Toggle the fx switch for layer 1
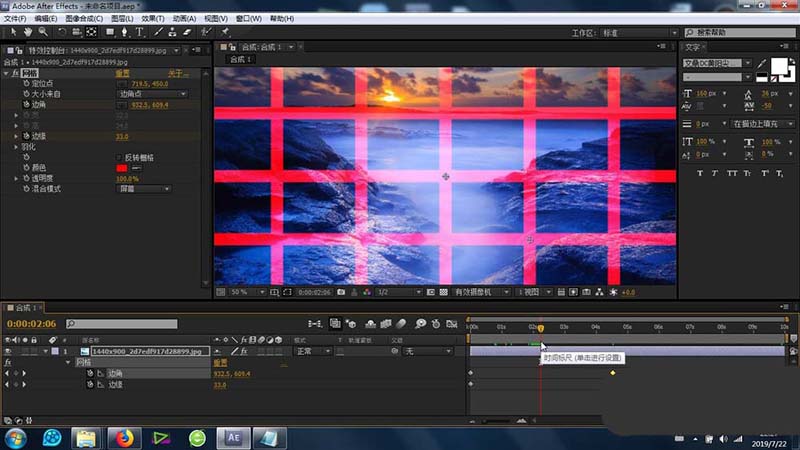 click(x=244, y=352)
